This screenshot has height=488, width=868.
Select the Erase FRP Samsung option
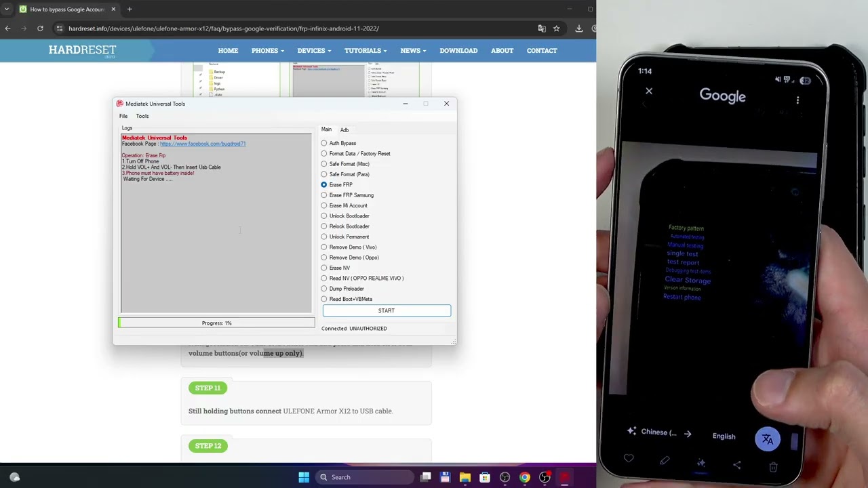tap(347, 195)
